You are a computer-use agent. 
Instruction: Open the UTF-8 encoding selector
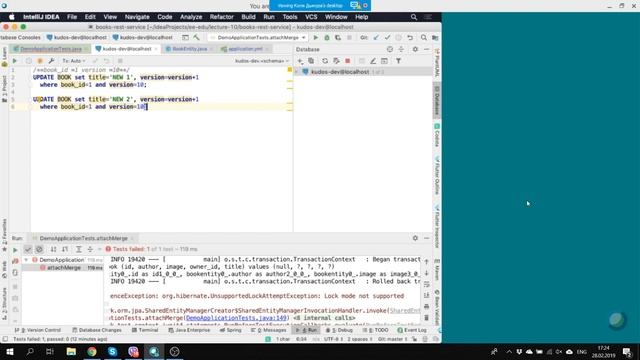[x=333, y=339]
